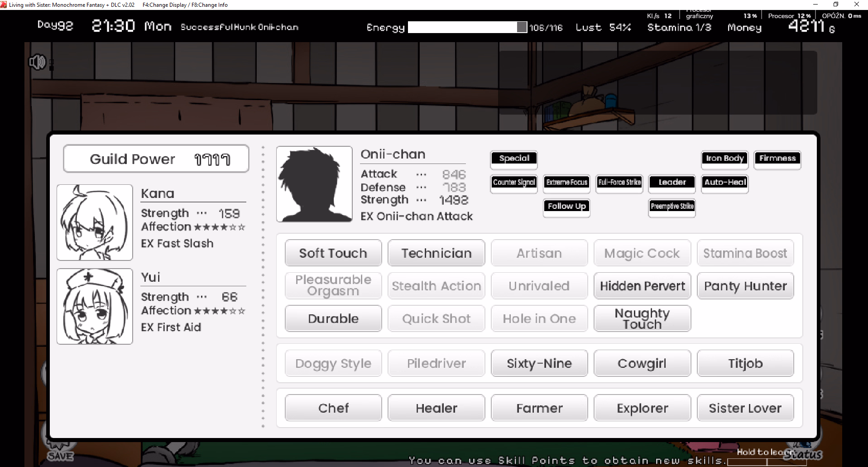The height and width of the screenshot is (467, 868).
Task: Click Kana's portrait thumbnail
Action: (x=95, y=222)
